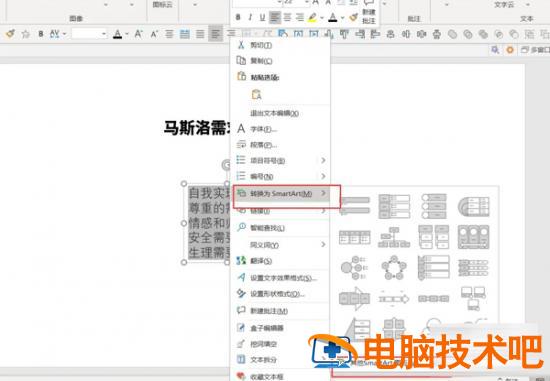
Task: Click the 文字云 ribbon button
Action: (x=504, y=5)
